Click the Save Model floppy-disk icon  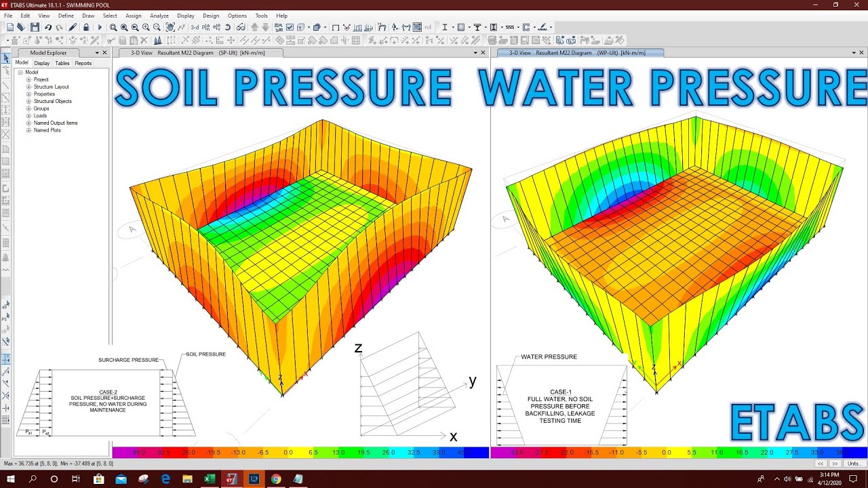34,27
